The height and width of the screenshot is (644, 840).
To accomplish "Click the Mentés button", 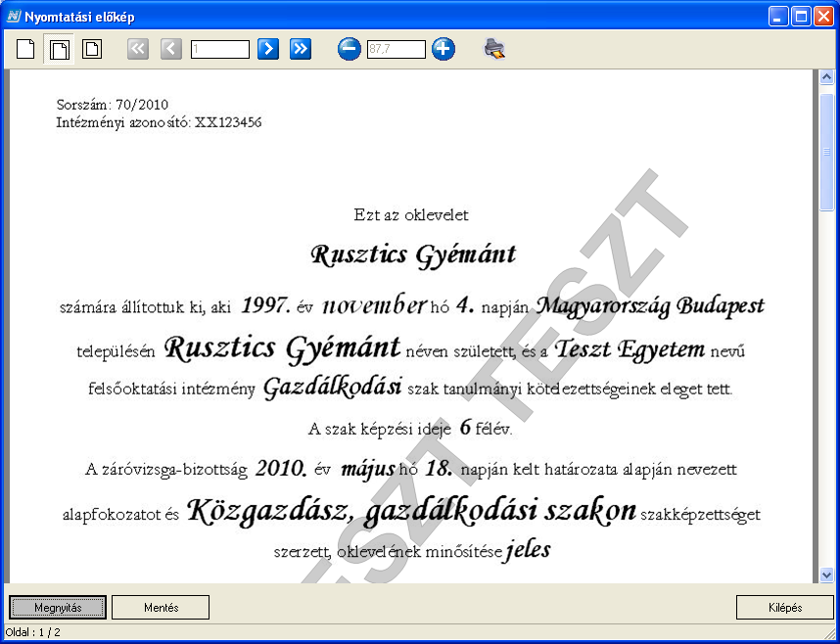I will coord(161,607).
